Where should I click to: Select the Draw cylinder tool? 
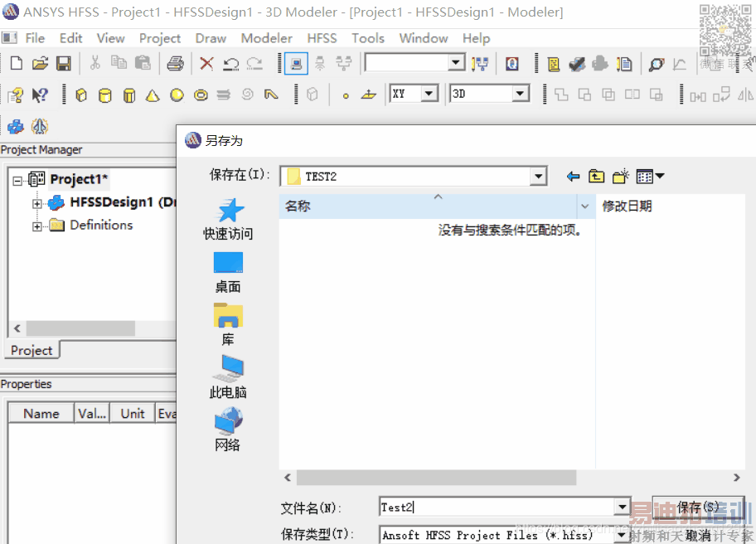[105, 95]
